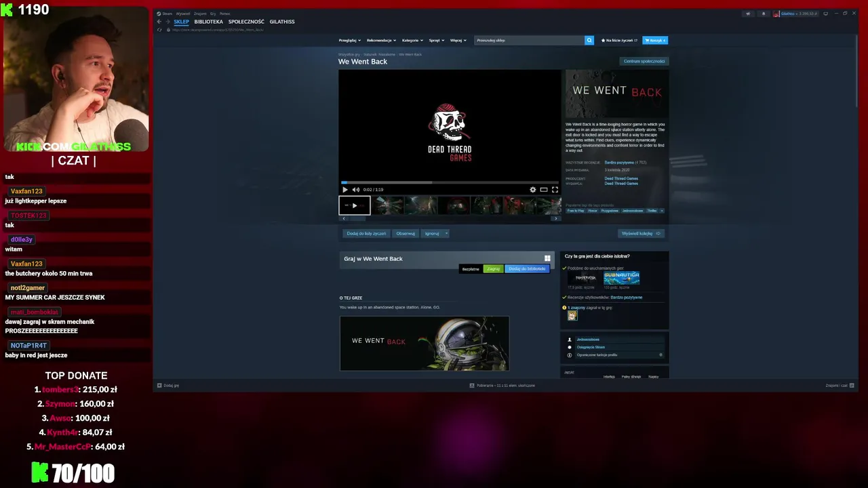Image resolution: width=868 pixels, height=488 pixels.
Task: Click the store search magnifier icon
Action: (589, 40)
